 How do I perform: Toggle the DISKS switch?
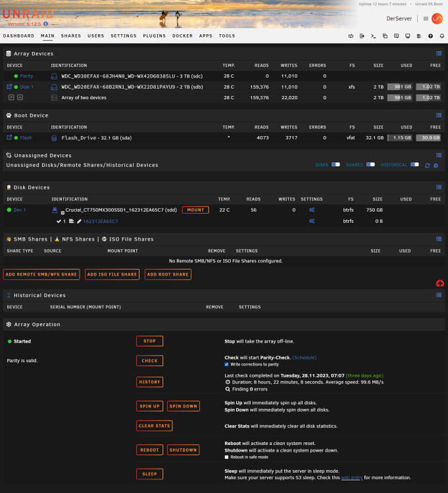point(336,164)
